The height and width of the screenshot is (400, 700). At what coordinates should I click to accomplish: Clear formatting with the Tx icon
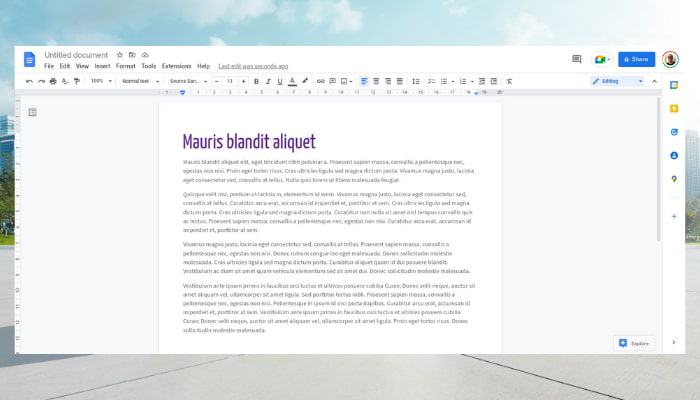click(509, 81)
